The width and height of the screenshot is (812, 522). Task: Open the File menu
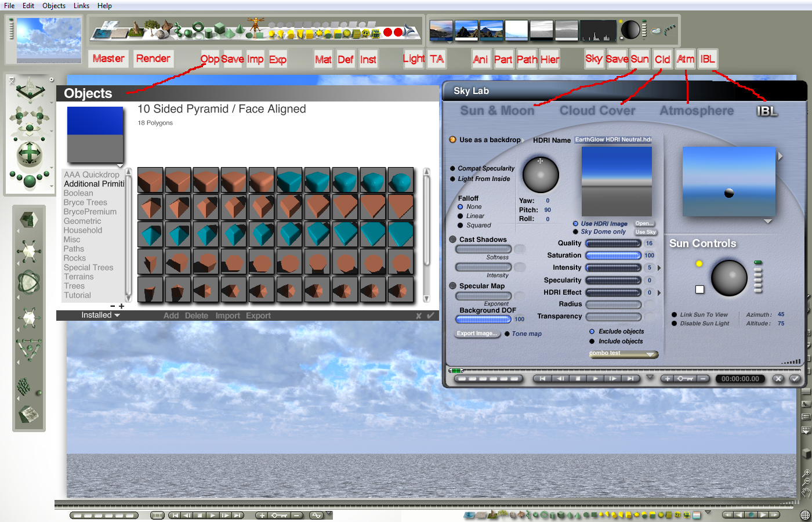click(x=9, y=6)
